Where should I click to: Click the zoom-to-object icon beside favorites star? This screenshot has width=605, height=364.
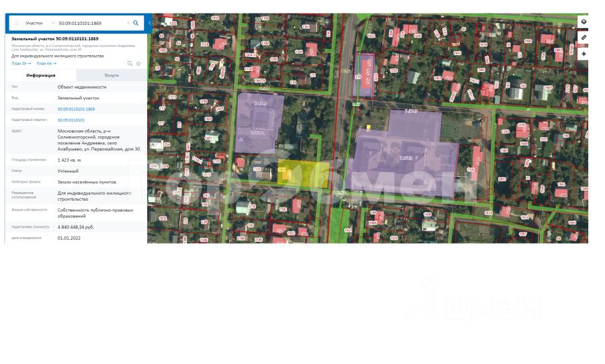tap(130, 64)
